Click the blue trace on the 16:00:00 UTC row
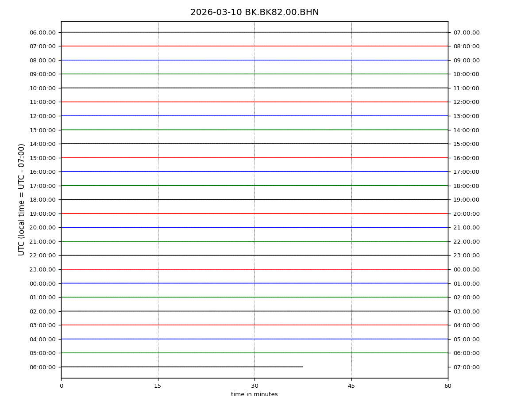The width and height of the screenshot is (509, 420). click(254, 172)
